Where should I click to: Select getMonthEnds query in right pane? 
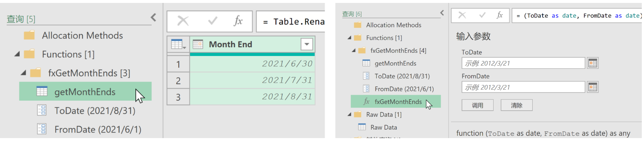pyautogui.click(x=395, y=63)
